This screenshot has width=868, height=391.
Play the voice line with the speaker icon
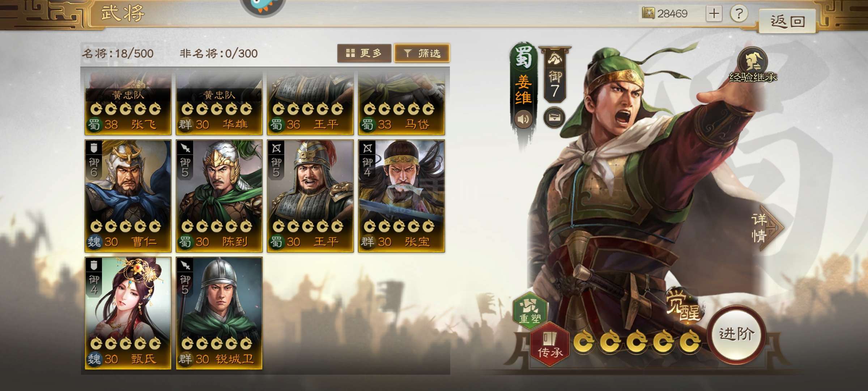tap(523, 119)
